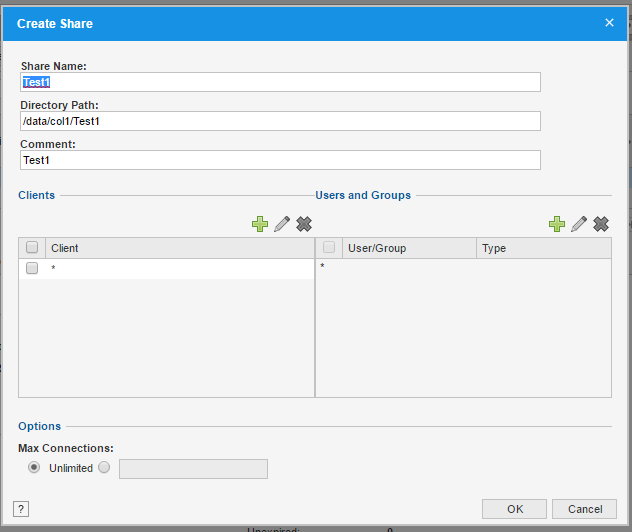Add a user or group with plus icon
The height and width of the screenshot is (532, 632).
coord(557,224)
